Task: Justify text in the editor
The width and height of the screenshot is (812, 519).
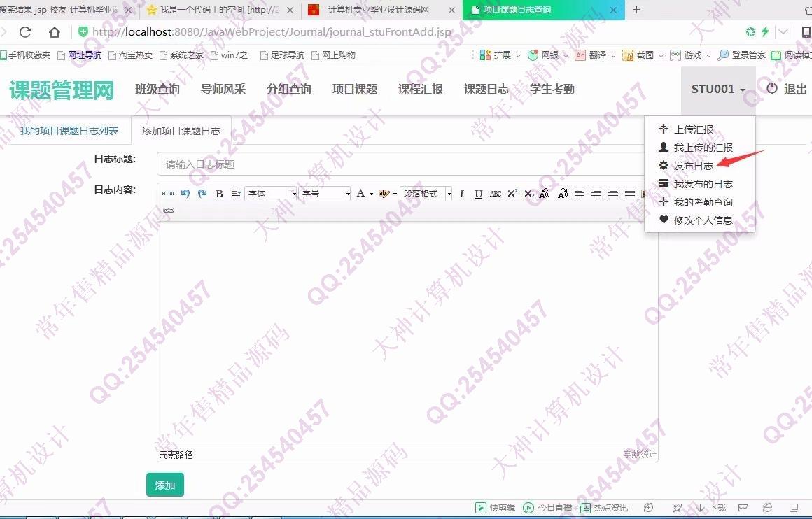Action: (630, 194)
